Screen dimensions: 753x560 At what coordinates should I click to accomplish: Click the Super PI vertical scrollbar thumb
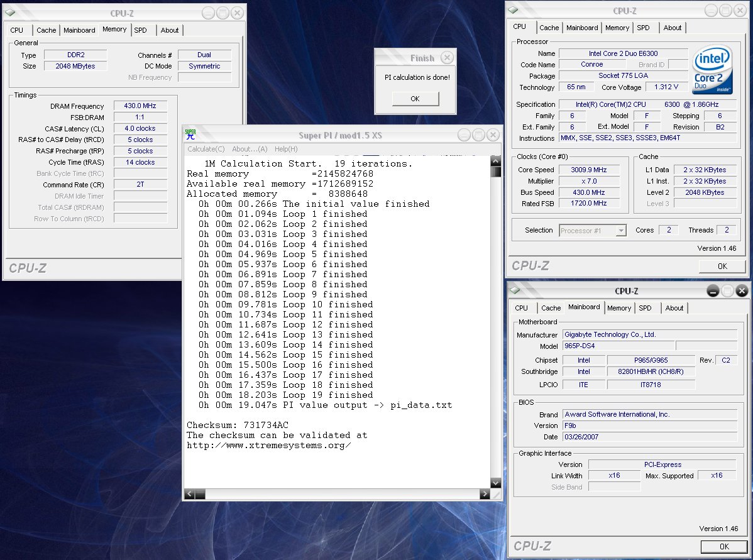(495, 172)
